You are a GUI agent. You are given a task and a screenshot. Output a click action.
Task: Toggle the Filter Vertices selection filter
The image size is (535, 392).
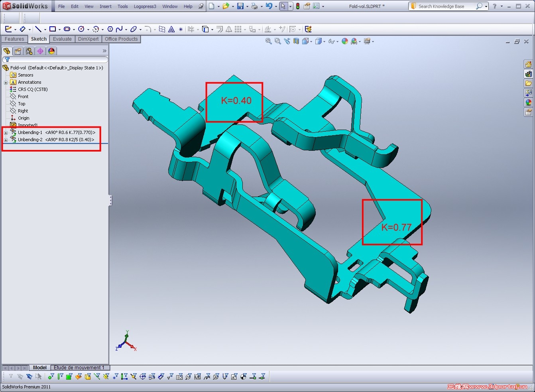point(51,376)
